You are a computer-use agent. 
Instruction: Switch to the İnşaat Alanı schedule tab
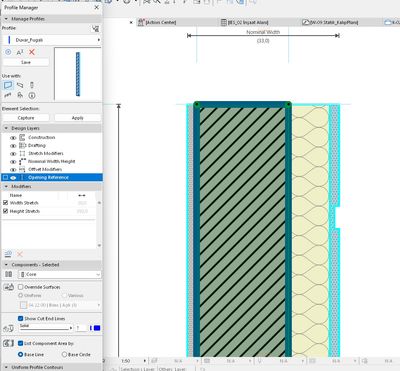[x=245, y=22]
